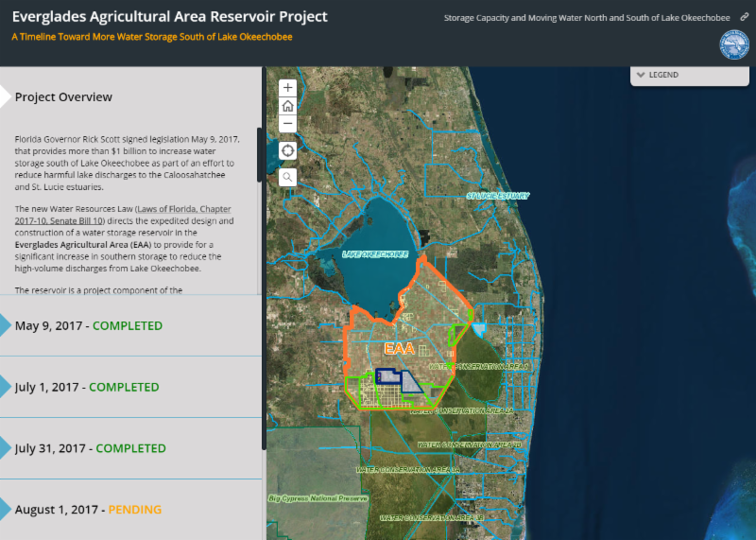
Task: Zoom out of the map
Action: pyautogui.click(x=288, y=124)
